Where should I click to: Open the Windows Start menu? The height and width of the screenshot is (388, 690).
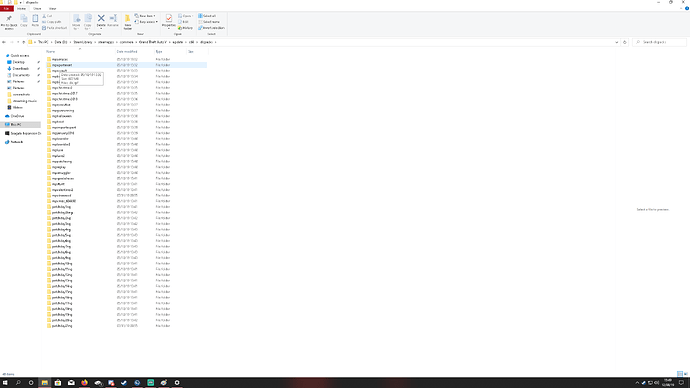tap(5, 383)
